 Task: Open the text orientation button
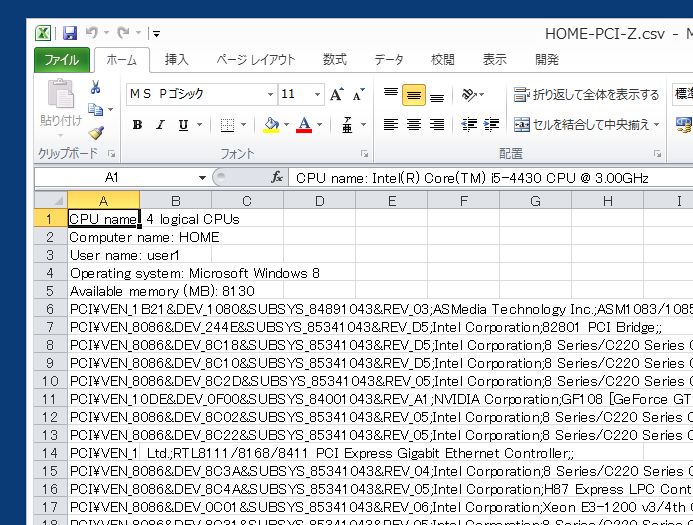click(x=472, y=94)
